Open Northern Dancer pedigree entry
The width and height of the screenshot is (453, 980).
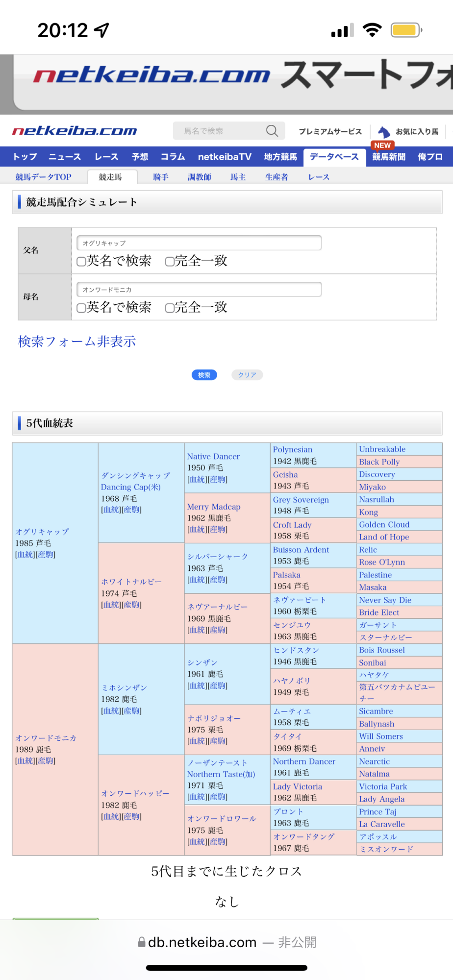[304, 761]
